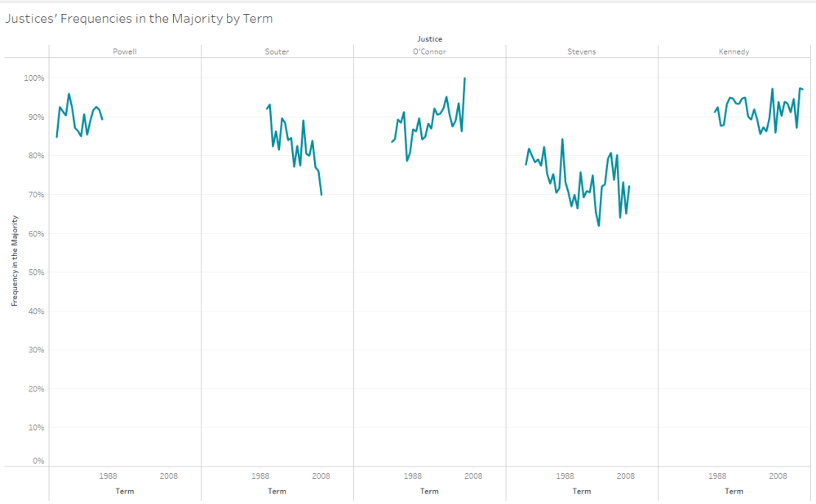Click the 50% y-axis tick label
This screenshot has width=816, height=504.
[35, 272]
